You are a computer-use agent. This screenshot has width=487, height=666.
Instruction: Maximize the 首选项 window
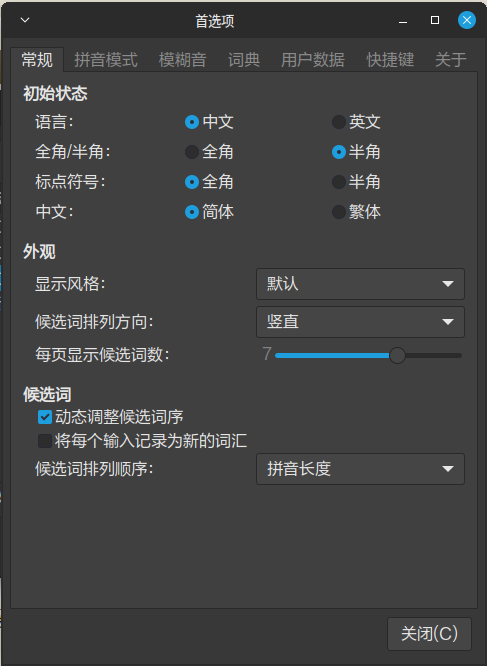click(x=435, y=20)
